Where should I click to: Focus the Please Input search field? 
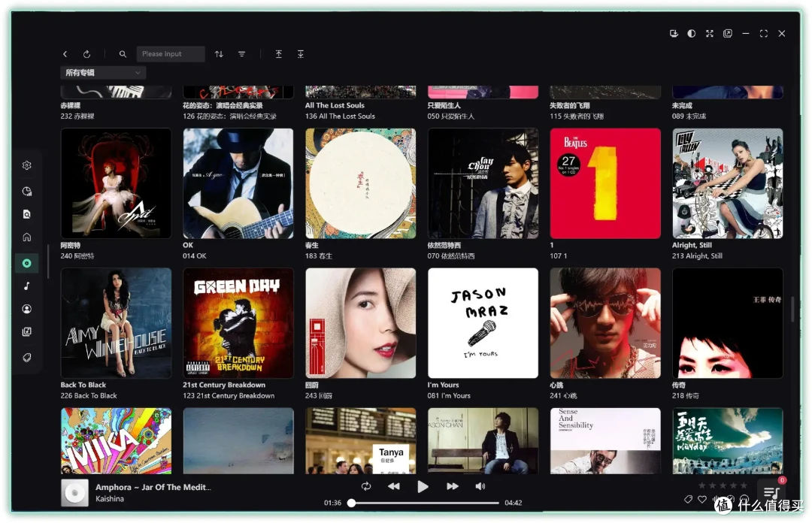click(171, 54)
